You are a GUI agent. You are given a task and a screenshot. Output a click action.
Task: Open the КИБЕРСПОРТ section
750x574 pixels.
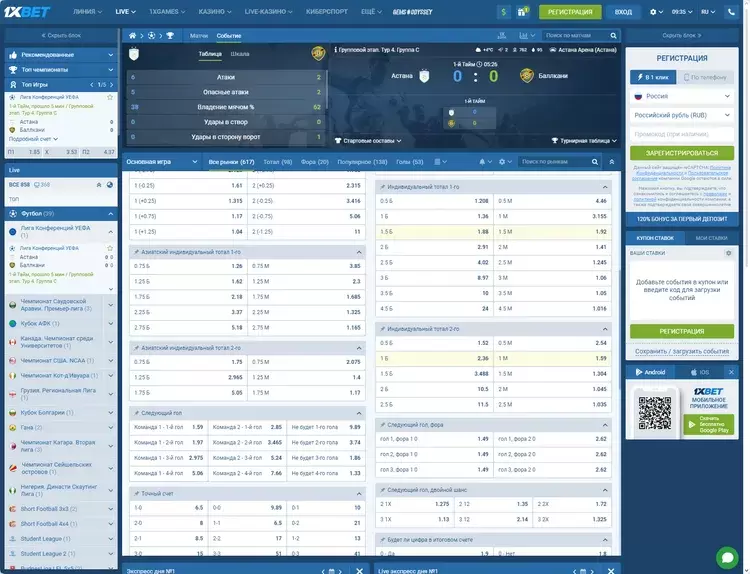pyautogui.click(x=327, y=12)
